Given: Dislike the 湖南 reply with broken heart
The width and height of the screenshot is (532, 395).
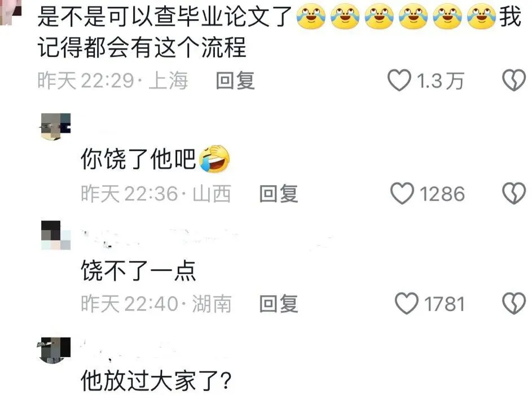Looking at the screenshot, I should [x=514, y=304].
